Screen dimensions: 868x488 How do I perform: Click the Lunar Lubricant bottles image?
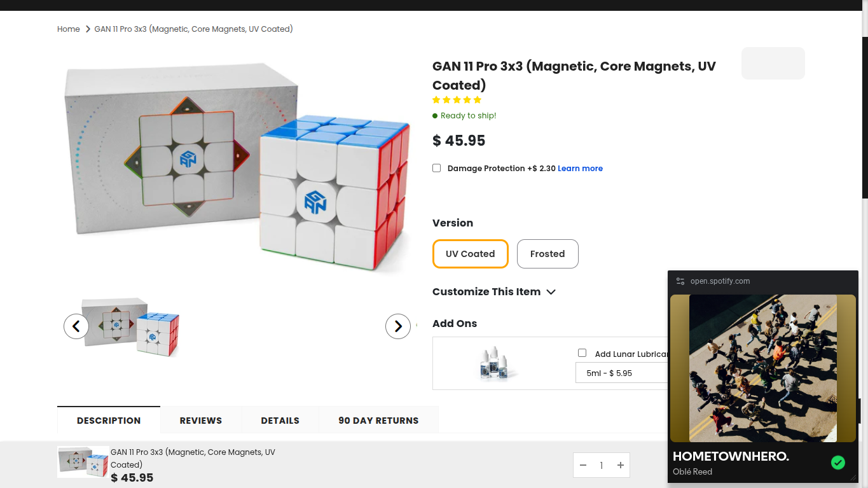[497, 364]
